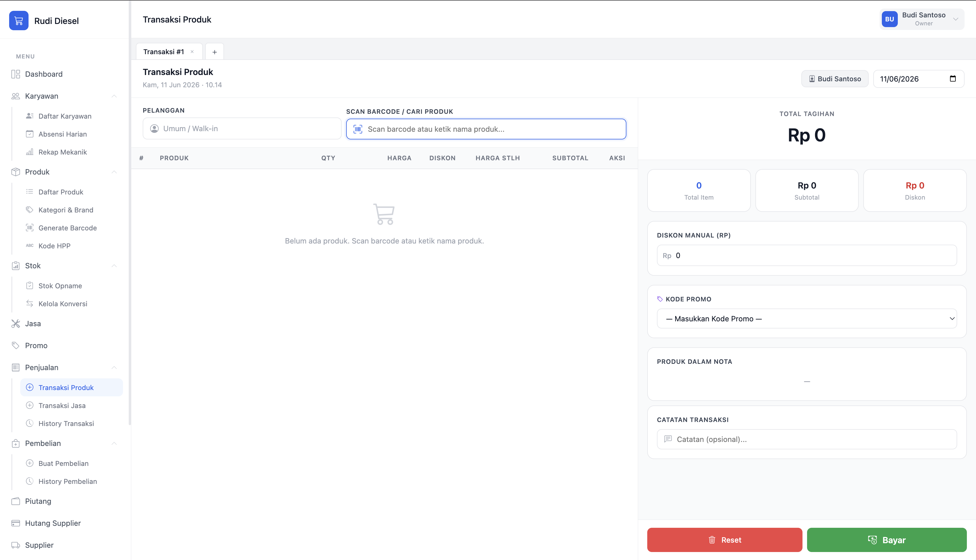Click the Produk box icon
Image resolution: width=976 pixels, height=560 pixels.
click(15, 172)
